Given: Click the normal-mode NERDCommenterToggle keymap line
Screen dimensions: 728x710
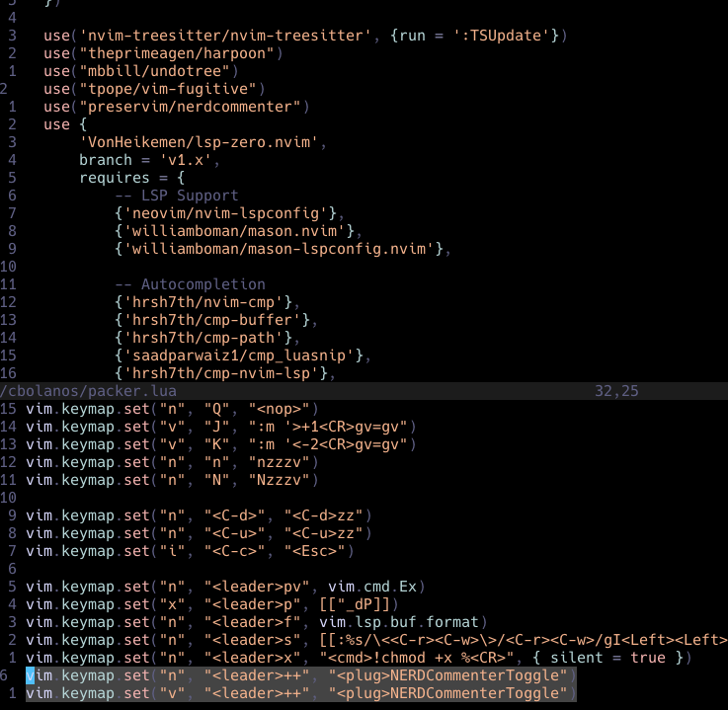Looking at the screenshot, I should tap(301, 675).
